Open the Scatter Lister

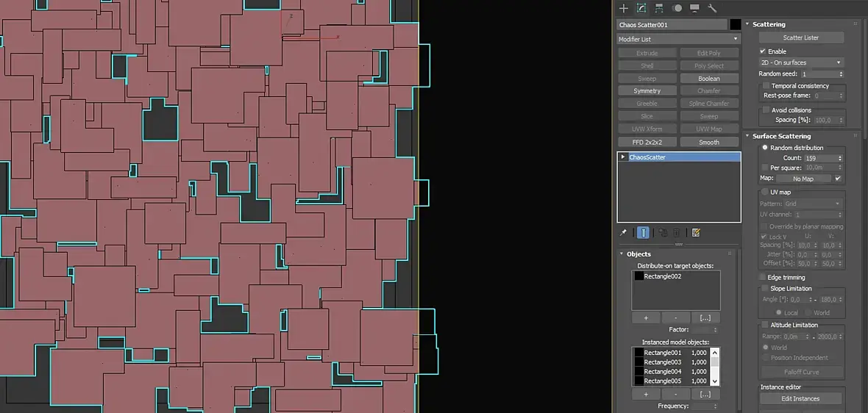coord(801,37)
